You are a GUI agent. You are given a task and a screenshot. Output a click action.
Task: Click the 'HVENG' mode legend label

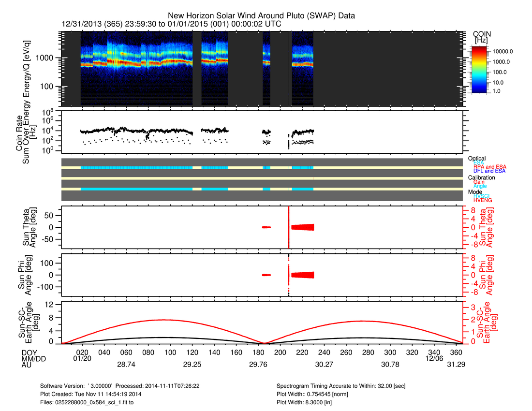tap(483, 200)
